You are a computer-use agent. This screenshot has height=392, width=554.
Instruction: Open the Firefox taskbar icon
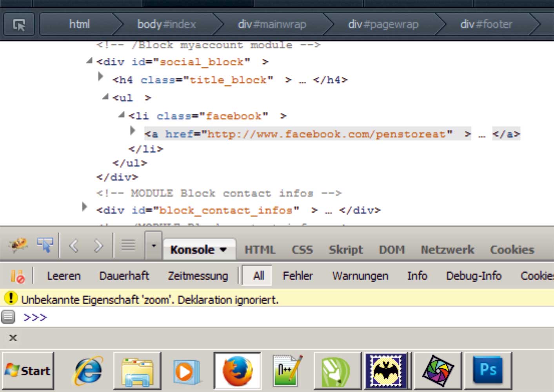click(237, 371)
